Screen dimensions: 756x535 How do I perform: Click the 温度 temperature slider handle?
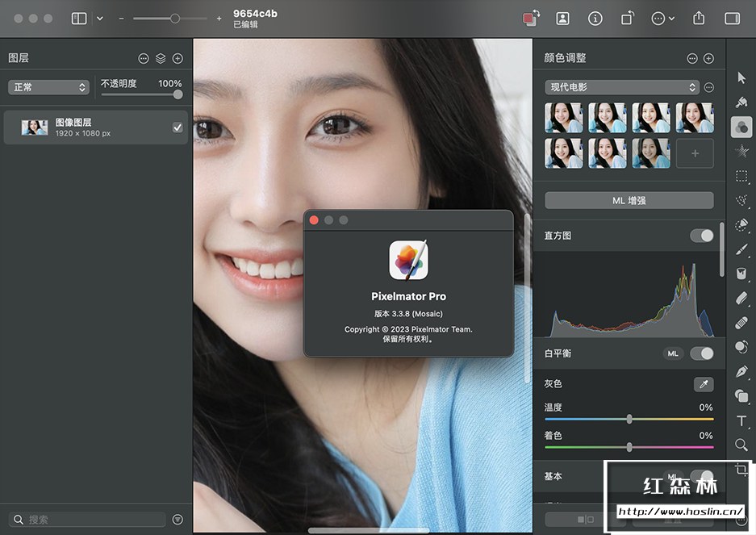point(629,419)
